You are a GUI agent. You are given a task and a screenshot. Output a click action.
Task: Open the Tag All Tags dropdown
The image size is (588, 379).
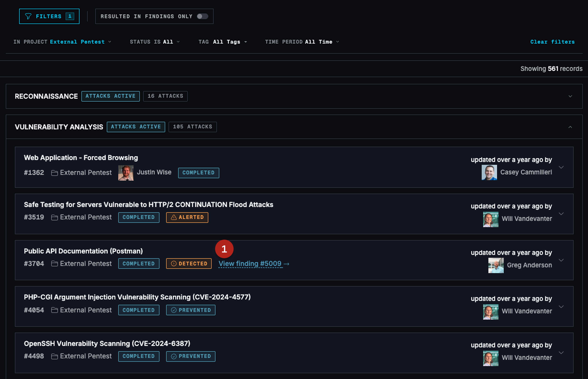click(x=223, y=42)
